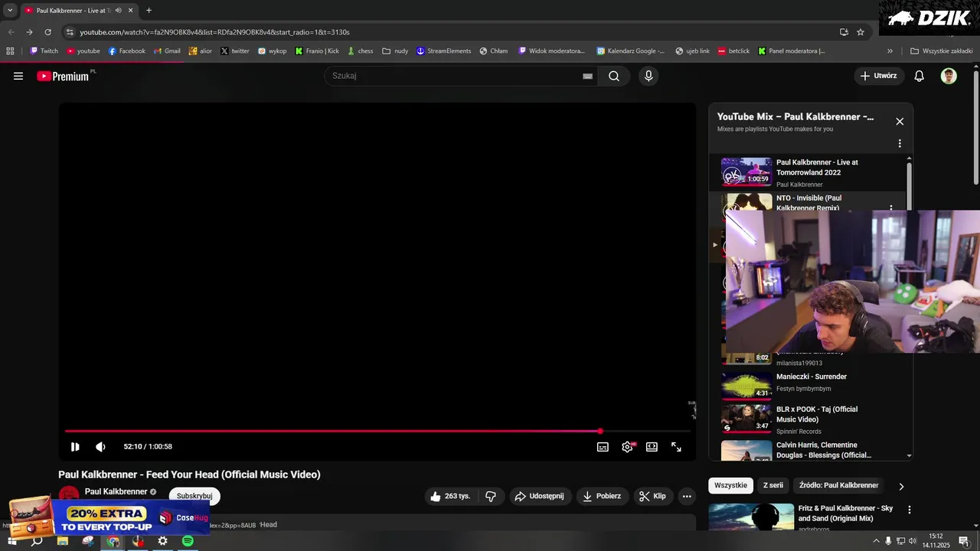The image size is (980, 551).
Task: Open the Chrome tab search dropdown
Action: click(10, 10)
